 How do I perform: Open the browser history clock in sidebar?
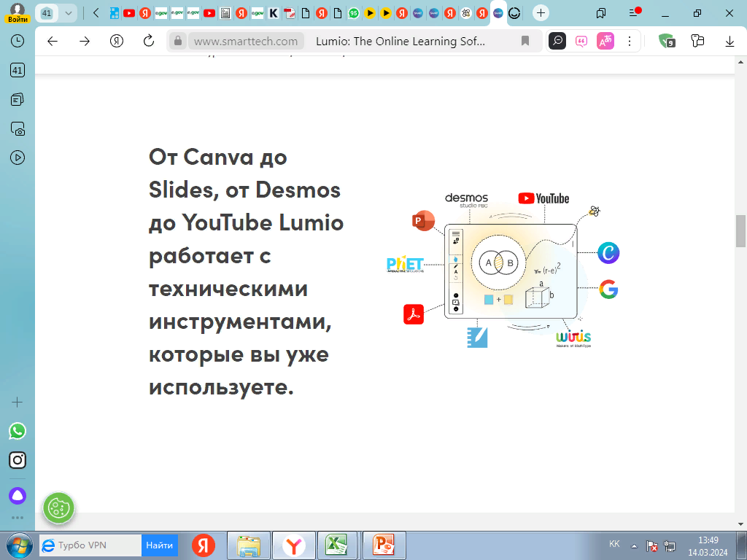tap(18, 41)
